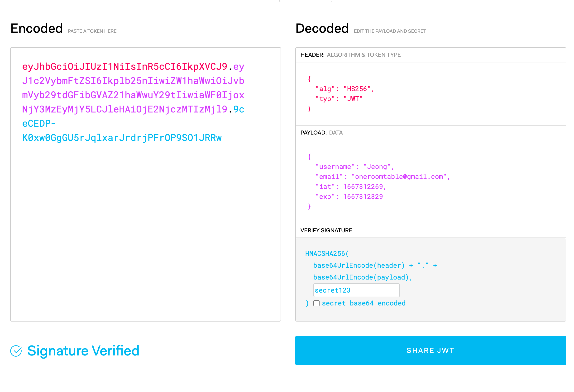Click inside the Encoded token text area
Screen dimensions: 574x392
(145, 222)
